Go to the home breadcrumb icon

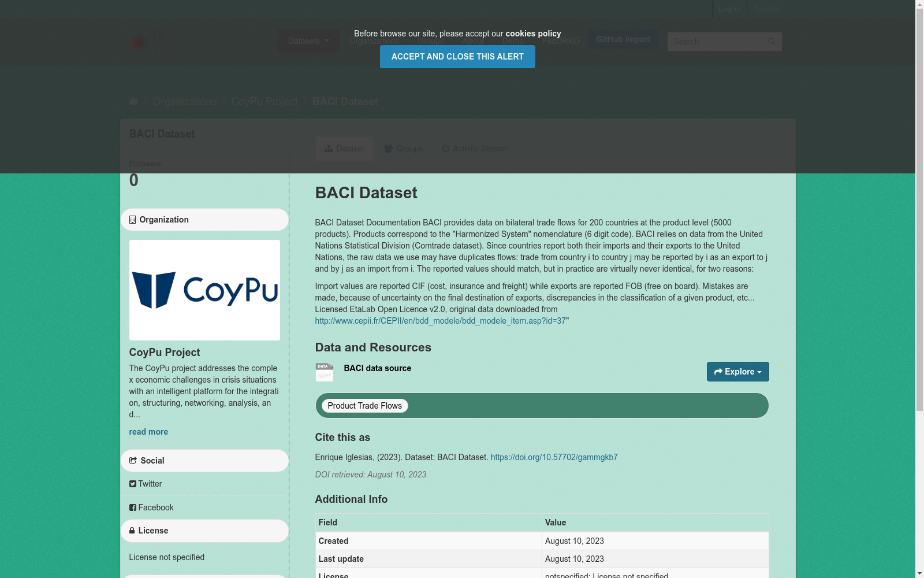point(133,102)
